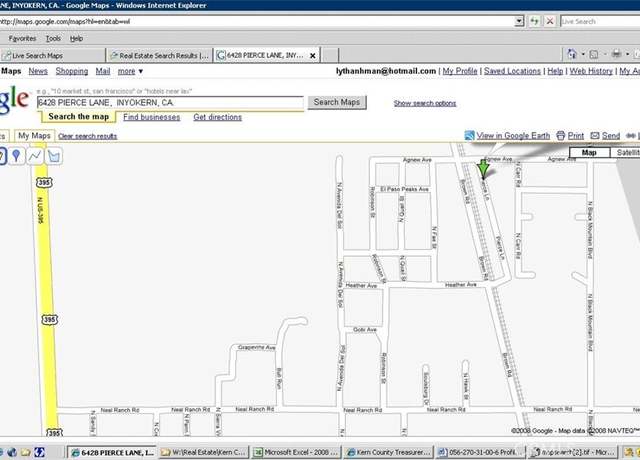Click the El Paso Peaks Ave label
The image size is (640, 460).
click(404, 189)
